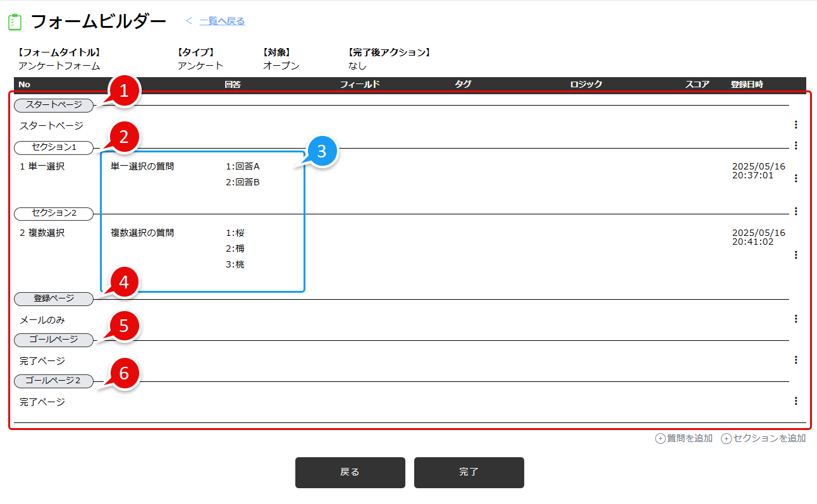Image resolution: width=817 pixels, height=504 pixels.
Task: Click セクションを追加 to add a section
Action: click(764, 438)
